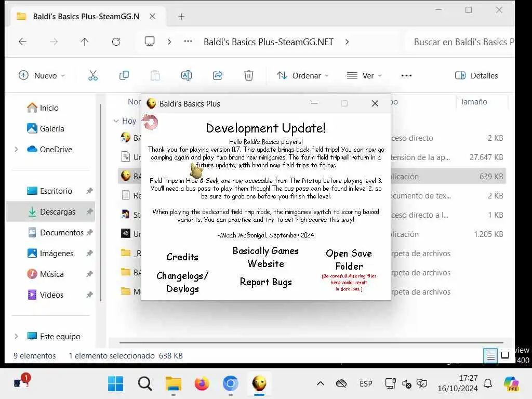Image resolution: width=532 pixels, height=399 pixels.
Task: Open File Explorer from the taskbar
Action: [x=174, y=384]
